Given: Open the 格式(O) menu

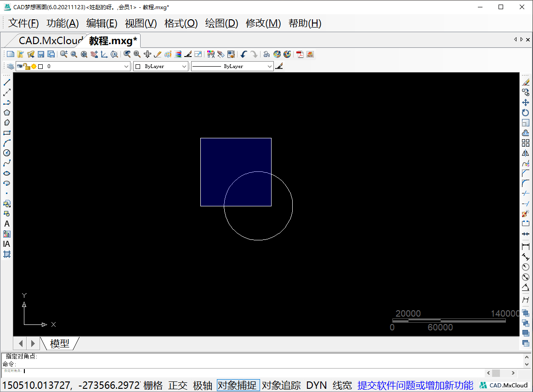Looking at the screenshot, I should 181,23.
